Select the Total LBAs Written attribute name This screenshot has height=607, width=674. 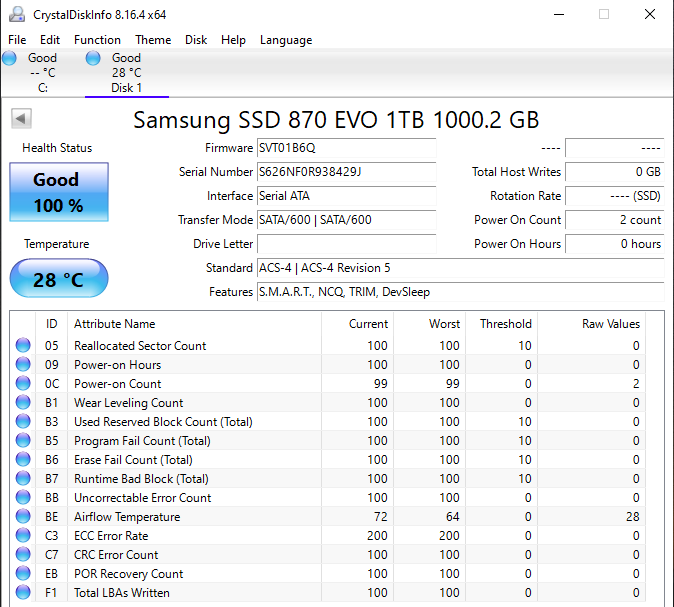pyautogui.click(x=122, y=593)
